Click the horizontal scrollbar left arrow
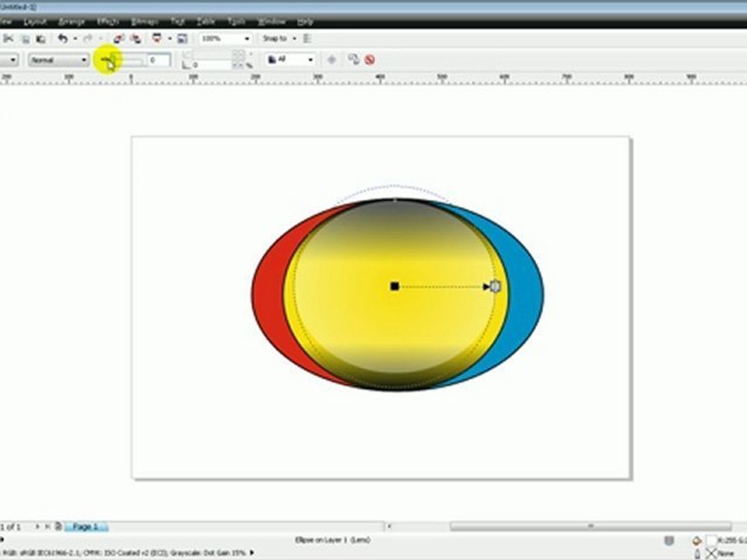Image resolution: width=747 pixels, height=560 pixels. [x=389, y=527]
